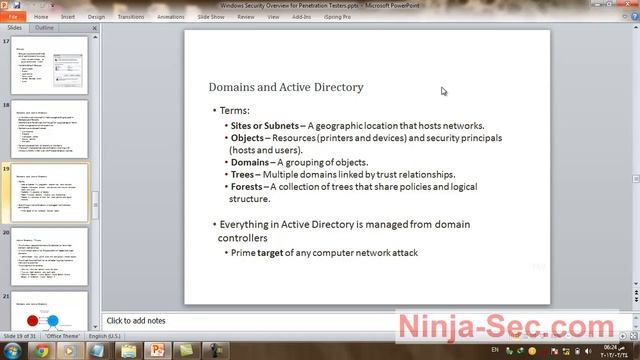Click the EN language indicator in the tray

(x=495, y=350)
